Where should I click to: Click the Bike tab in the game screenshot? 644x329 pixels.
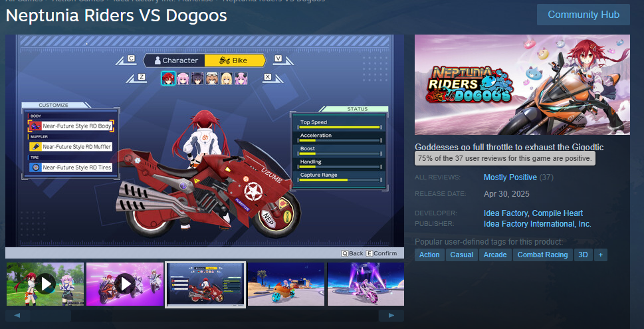click(235, 60)
